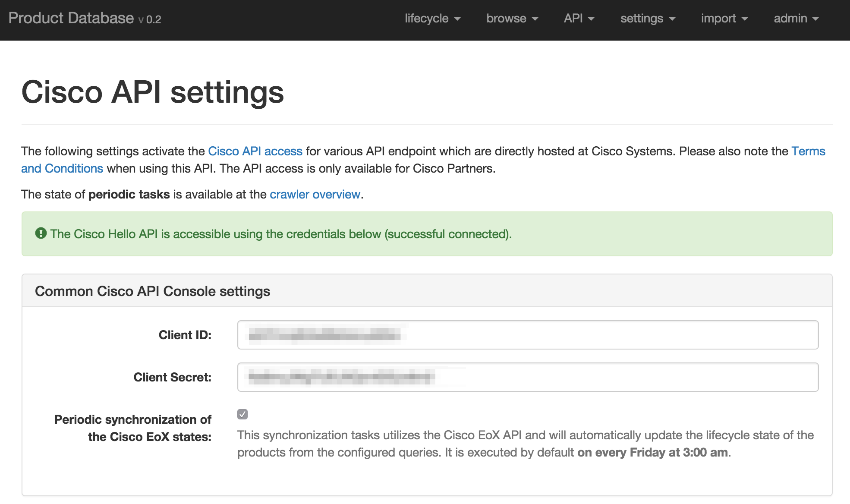Open the lifecycle dropdown menu
Image resolution: width=850 pixels, height=504 pixels.
click(x=432, y=19)
